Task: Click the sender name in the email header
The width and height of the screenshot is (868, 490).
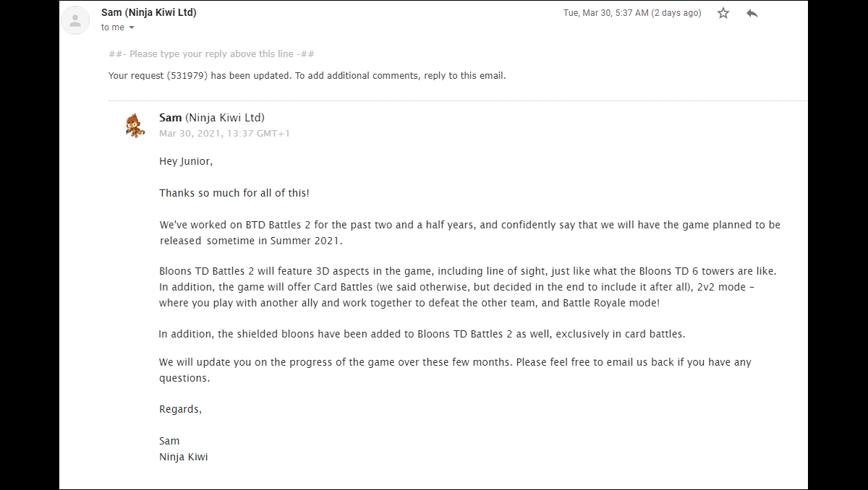Action: pos(148,12)
